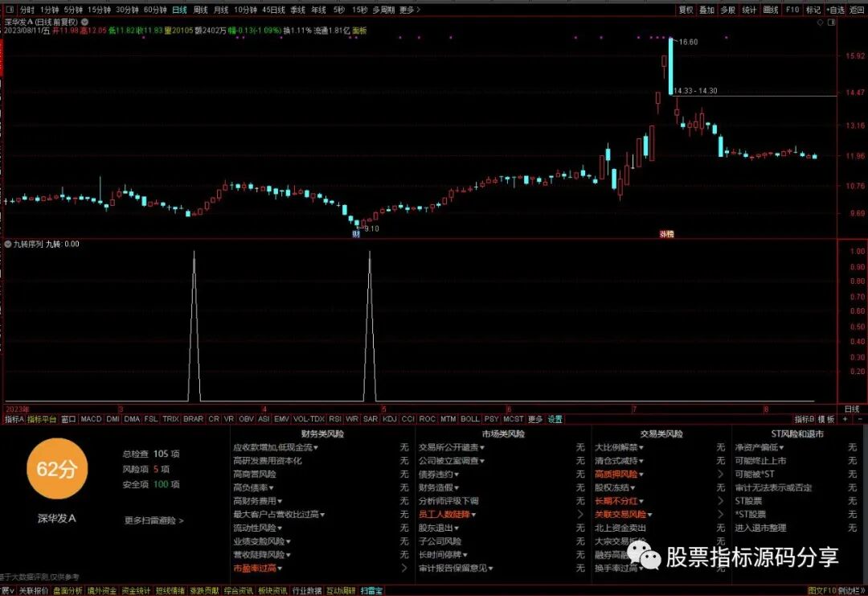This screenshot has height=596, width=868.
Task: Open the arrow beside 市盈率过高
Action: click(x=404, y=568)
